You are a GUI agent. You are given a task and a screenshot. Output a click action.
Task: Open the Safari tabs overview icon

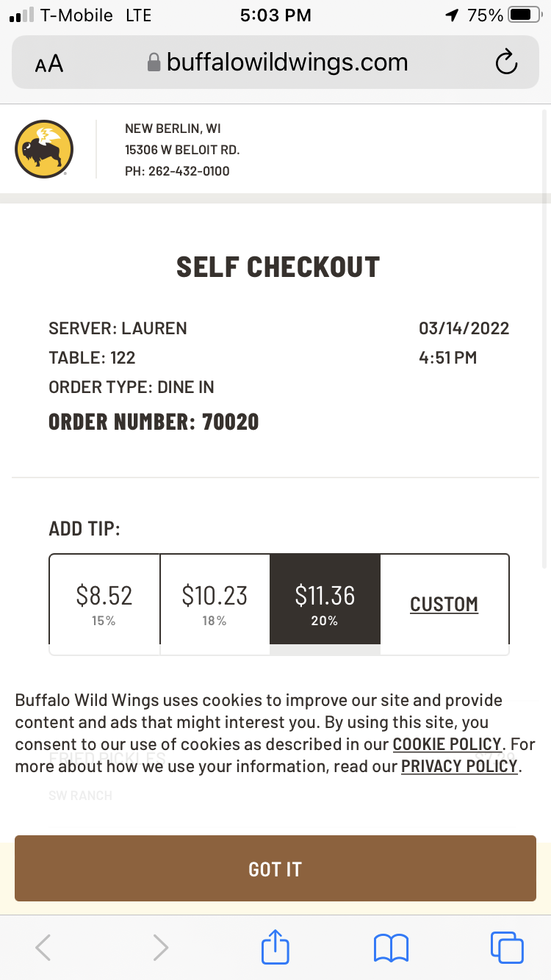(506, 947)
